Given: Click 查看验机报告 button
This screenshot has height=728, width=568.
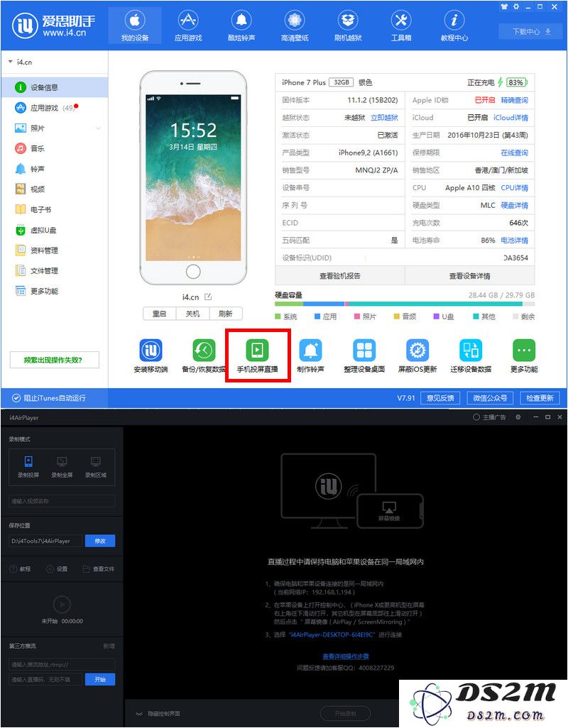Looking at the screenshot, I should click(x=340, y=276).
